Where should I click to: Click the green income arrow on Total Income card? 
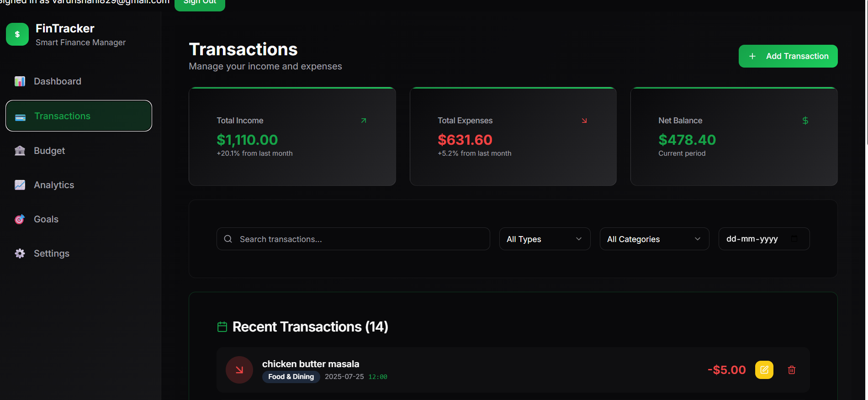point(364,120)
